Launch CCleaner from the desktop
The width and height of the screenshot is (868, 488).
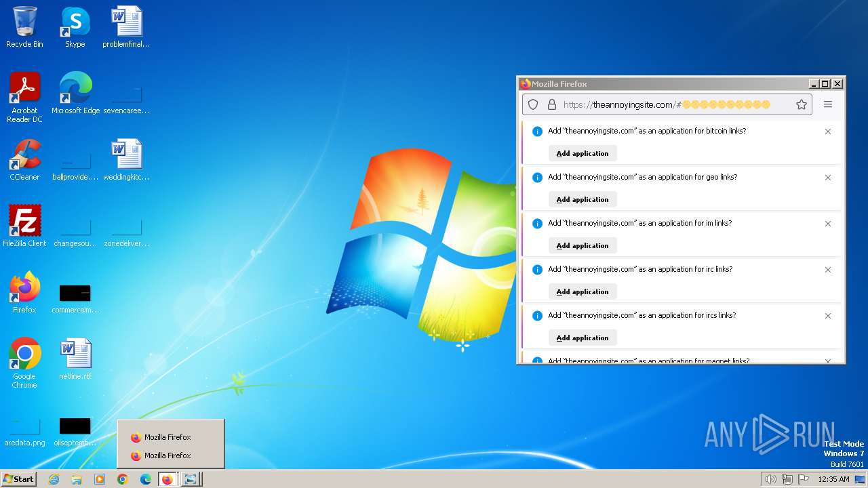[24, 159]
